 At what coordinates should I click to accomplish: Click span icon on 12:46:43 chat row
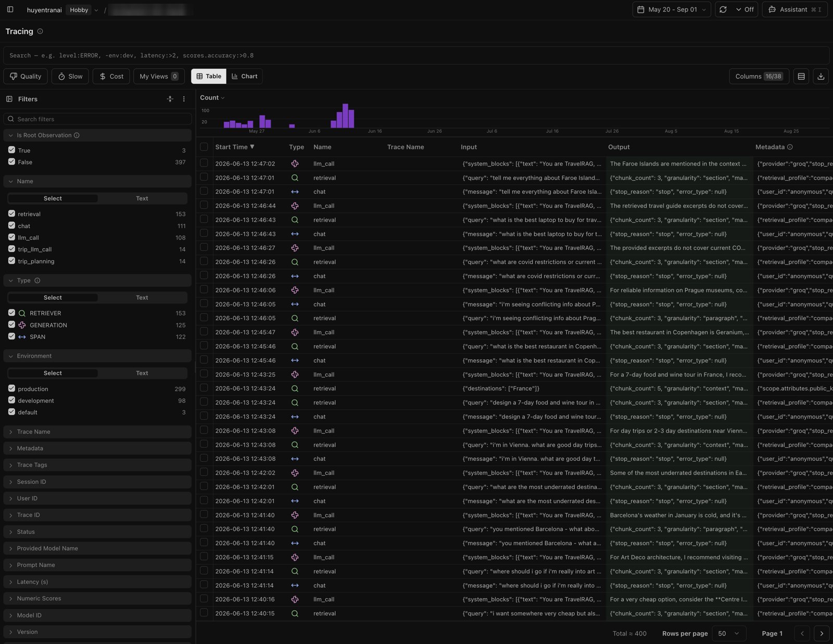click(x=295, y=234)
